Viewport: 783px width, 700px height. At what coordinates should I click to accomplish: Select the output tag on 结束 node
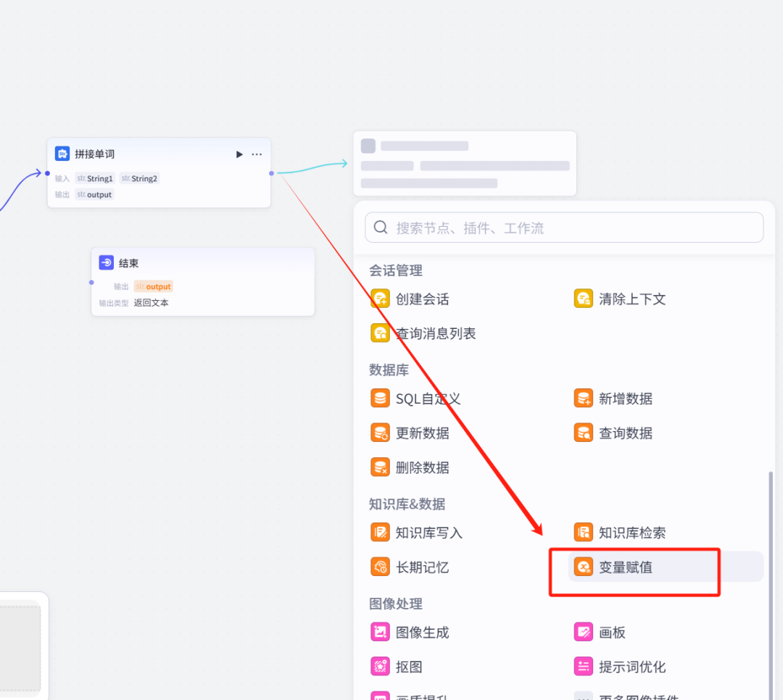(x=153, y=286)
